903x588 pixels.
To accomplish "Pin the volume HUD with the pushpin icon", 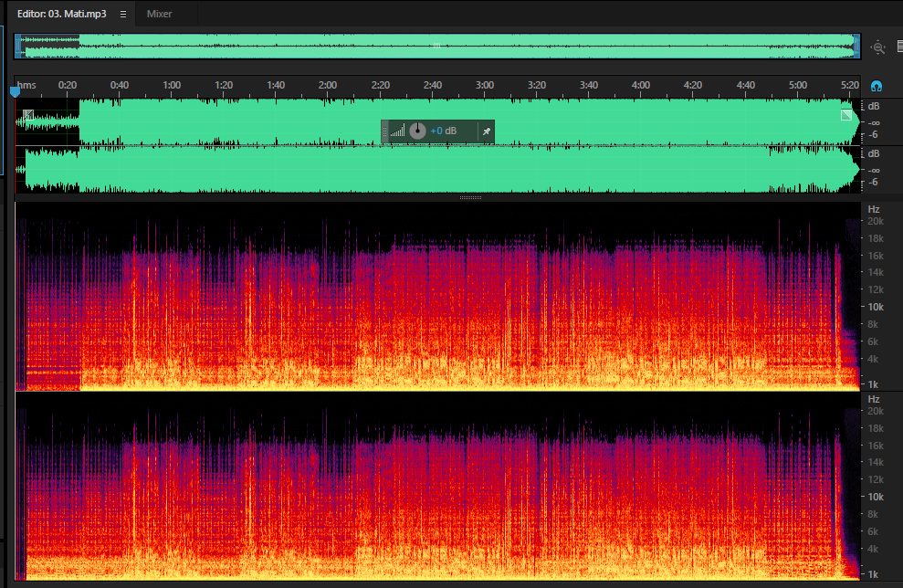I will pyautogui.click(x=486, y=131).
